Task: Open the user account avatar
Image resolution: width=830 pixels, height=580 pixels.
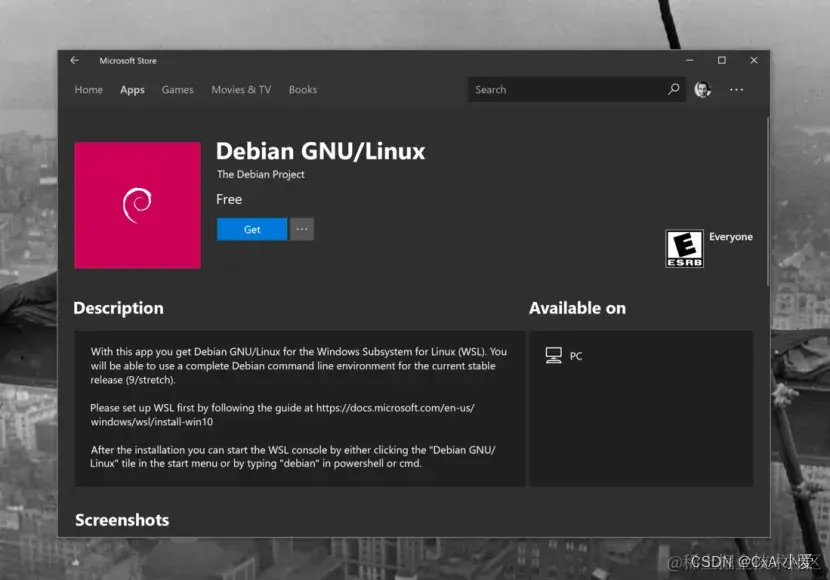Action: 703,89
